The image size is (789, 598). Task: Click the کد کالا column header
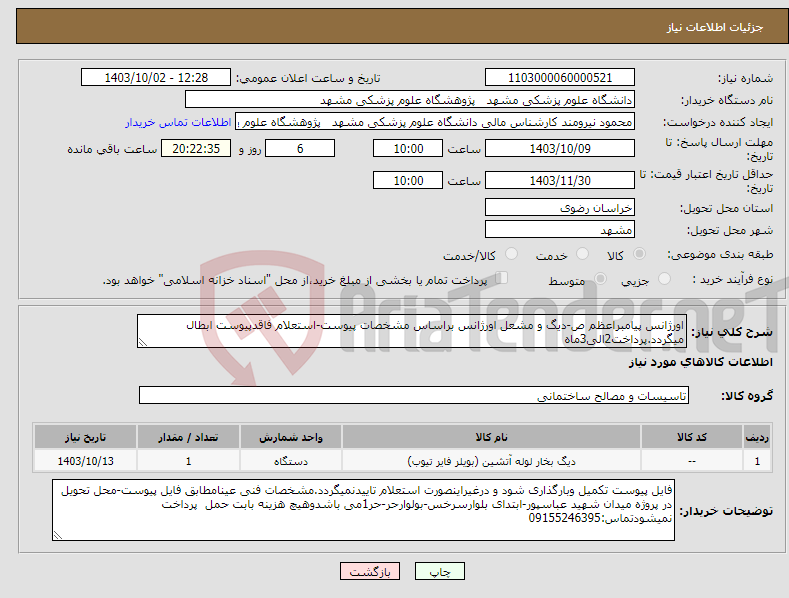[x=692, y=437]
